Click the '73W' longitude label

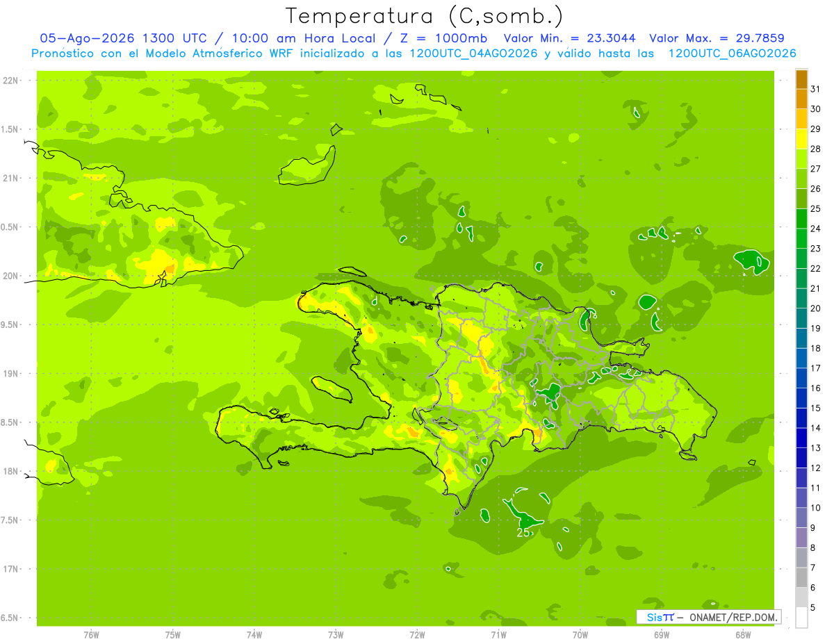(336, 635)
